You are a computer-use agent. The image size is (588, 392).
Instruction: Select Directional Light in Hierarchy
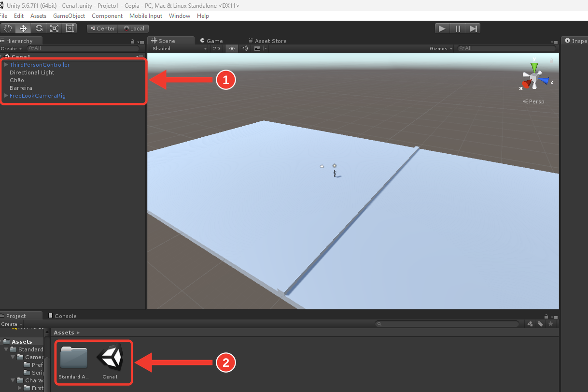pos(32,73)
